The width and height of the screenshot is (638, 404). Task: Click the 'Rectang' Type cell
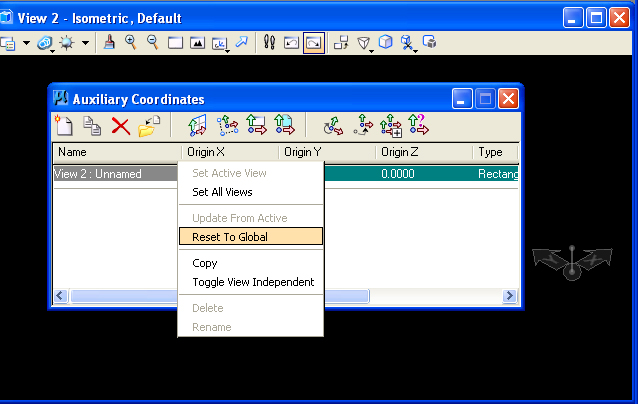tap(498, 174)
